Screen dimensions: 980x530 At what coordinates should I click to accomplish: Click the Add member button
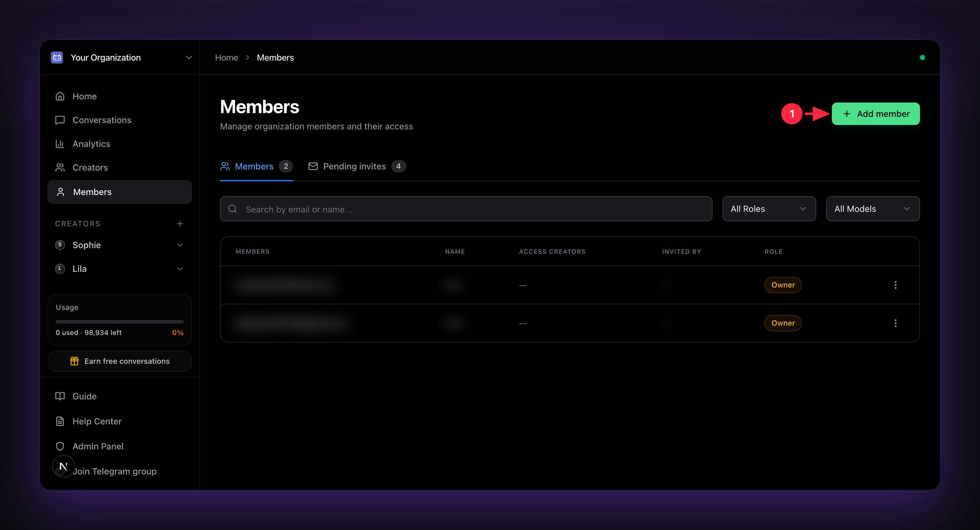[875, 114]
